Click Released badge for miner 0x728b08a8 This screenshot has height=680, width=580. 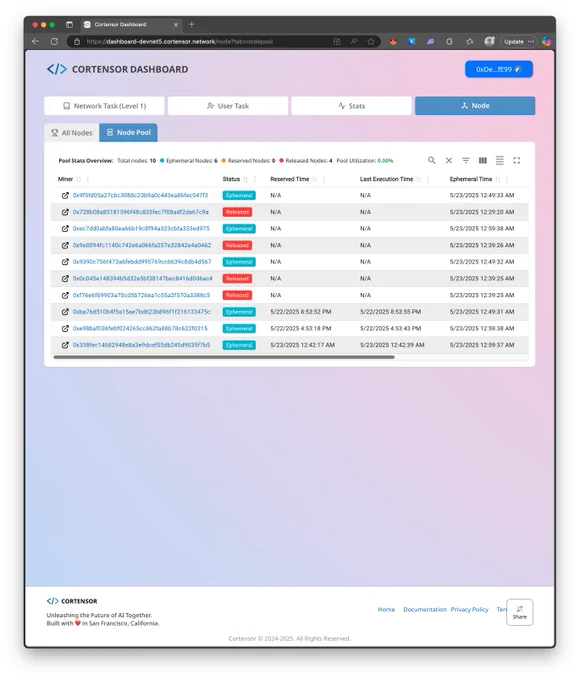(237, 212)
